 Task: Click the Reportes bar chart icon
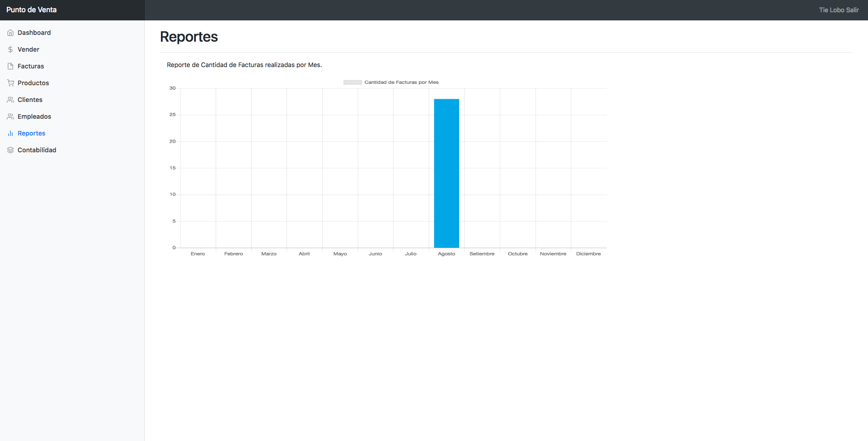click(10, 133)
